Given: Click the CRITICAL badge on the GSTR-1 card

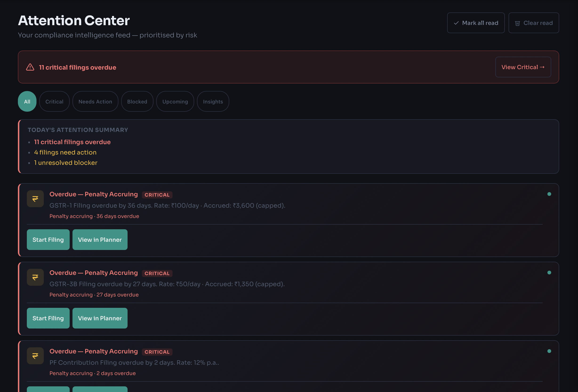Looking at the screenshot, I should click(157, 195).
